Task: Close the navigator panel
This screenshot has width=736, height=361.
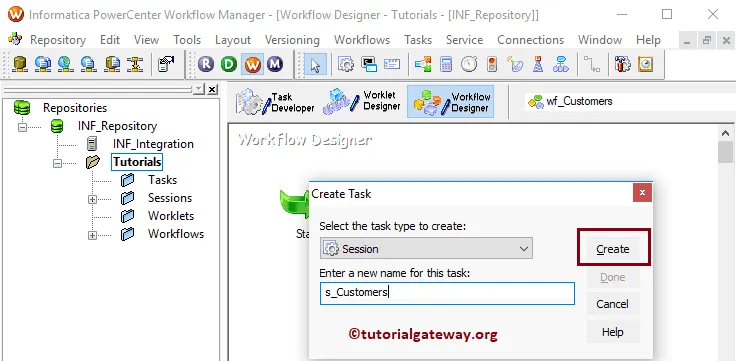Action: click(x=212, y=89)
